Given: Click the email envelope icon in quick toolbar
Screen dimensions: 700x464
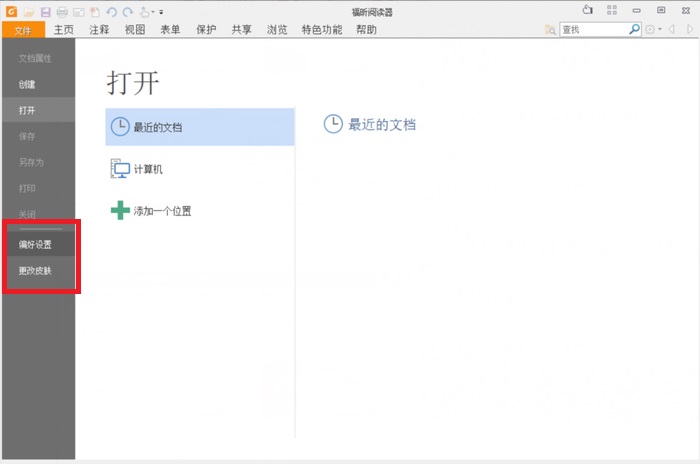Looking at the screenshot, I should 79,12.
